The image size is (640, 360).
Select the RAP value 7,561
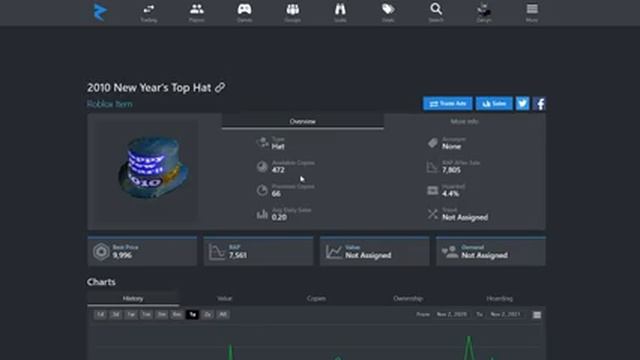pyautogui.click(x=238, y=256)
